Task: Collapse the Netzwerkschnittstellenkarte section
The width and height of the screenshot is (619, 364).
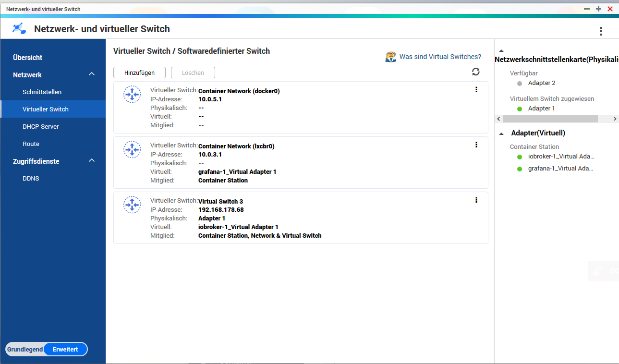Action: click(501, 50)
